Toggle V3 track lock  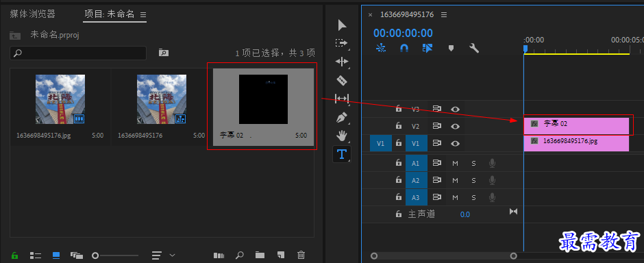(399, 109)
